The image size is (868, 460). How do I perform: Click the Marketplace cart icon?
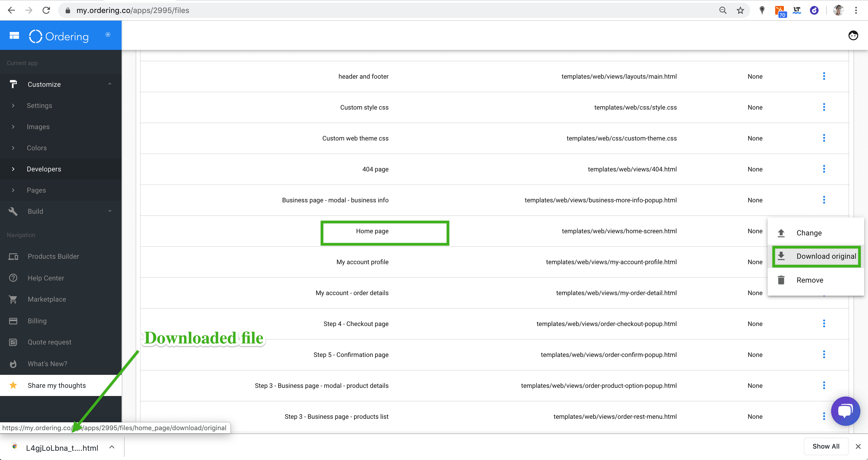[x=13, y=299]
